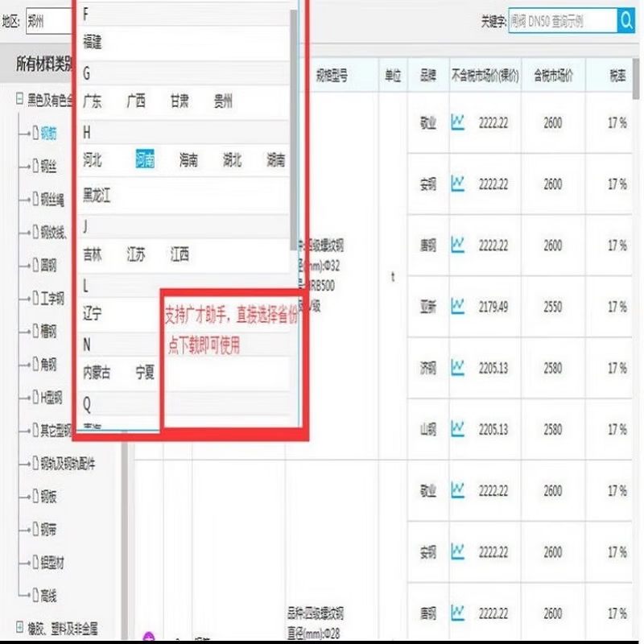The image size is (644, 644).
Task: Choose 湖南 in the region list
Action: (275, 159)
